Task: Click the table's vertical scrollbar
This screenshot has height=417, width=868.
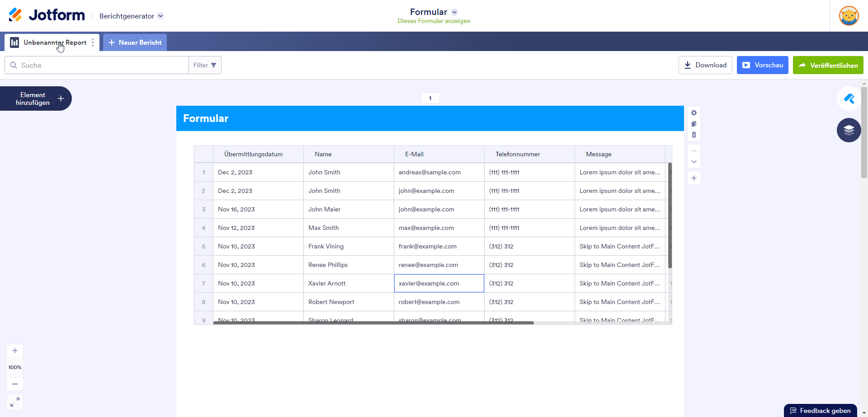Action: click(x=670, y=216)
